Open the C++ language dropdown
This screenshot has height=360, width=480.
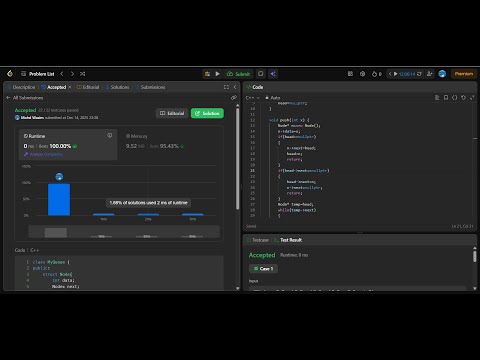pos(252,98)
